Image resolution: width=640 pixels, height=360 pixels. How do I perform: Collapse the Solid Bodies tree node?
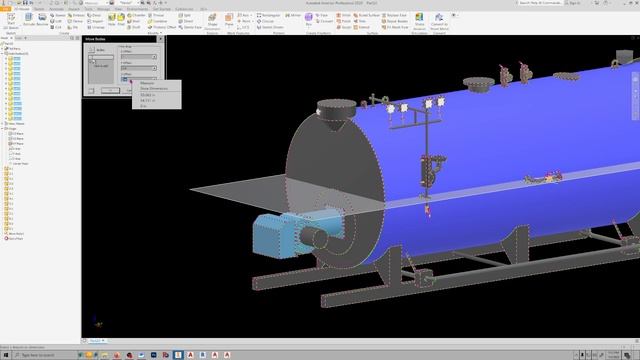click(x=2, y=53)
